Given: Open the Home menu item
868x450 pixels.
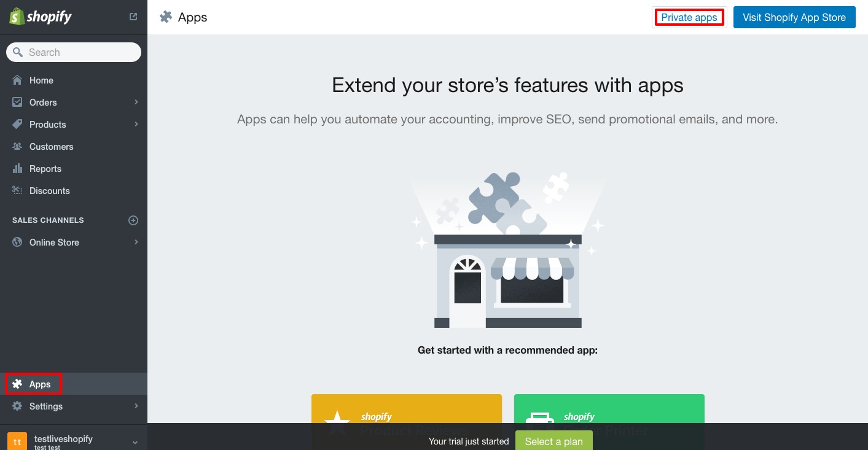Looking at the screenshot, I should point(74,80).
